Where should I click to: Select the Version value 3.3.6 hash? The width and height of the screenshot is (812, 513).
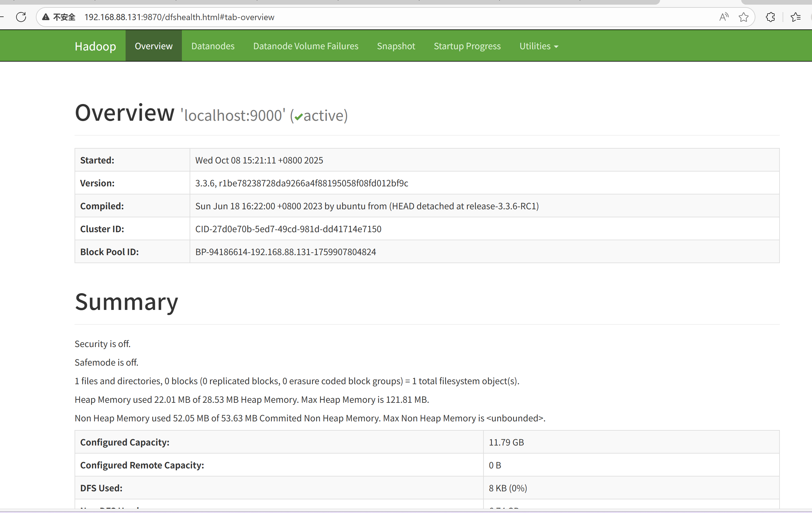point(302,183)
